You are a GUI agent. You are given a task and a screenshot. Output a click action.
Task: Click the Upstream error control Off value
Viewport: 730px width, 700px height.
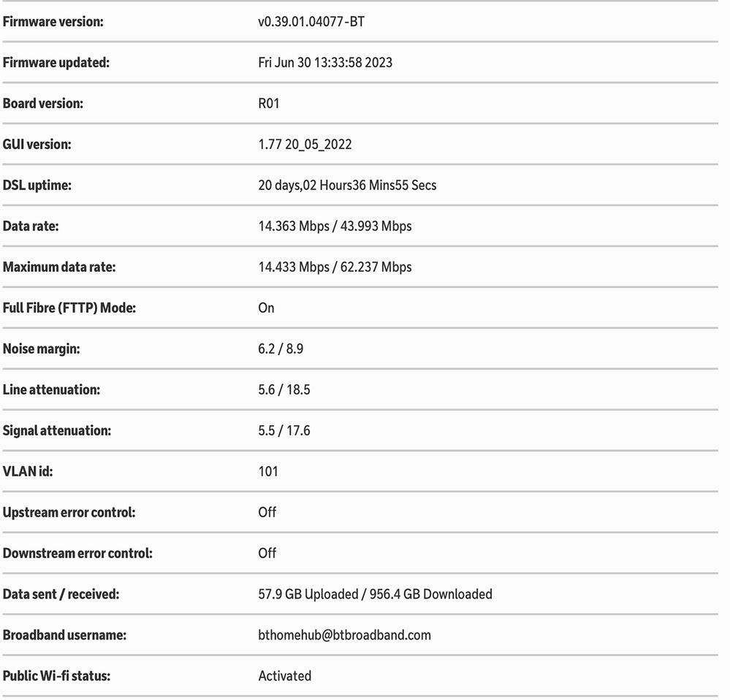click(x=267, y=513)
